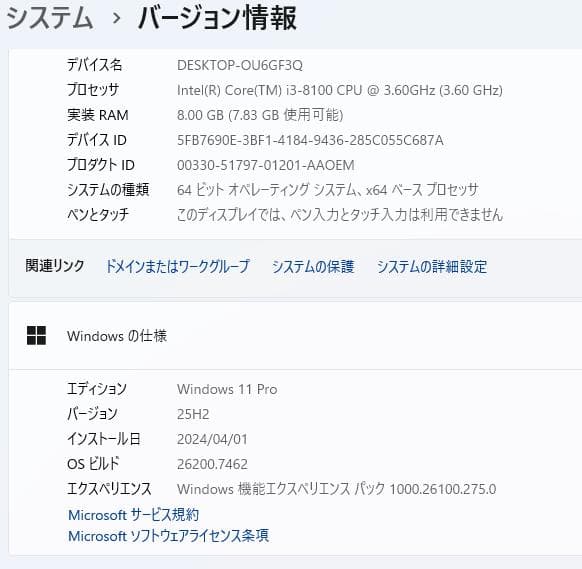This screenshot has width=582, height=569.
Task: Collapse the Windows の仕様 section header
Action: coord(295,336)
